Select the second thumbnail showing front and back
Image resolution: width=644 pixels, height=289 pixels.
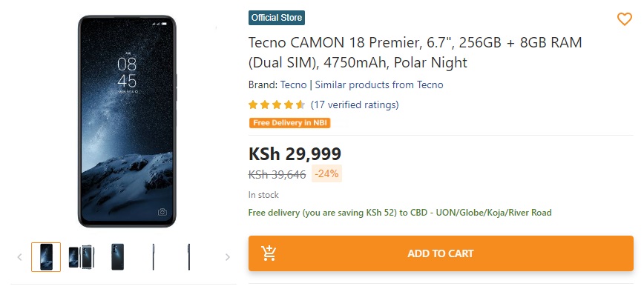click(82, 257)
